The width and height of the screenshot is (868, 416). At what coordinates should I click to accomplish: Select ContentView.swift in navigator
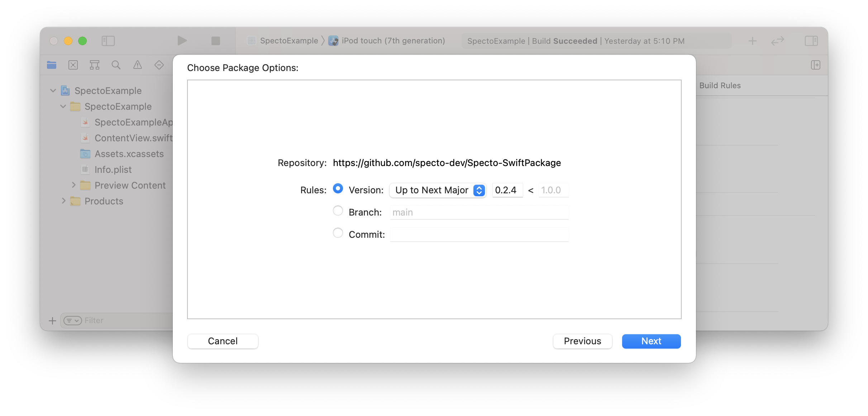coord(127,138)
